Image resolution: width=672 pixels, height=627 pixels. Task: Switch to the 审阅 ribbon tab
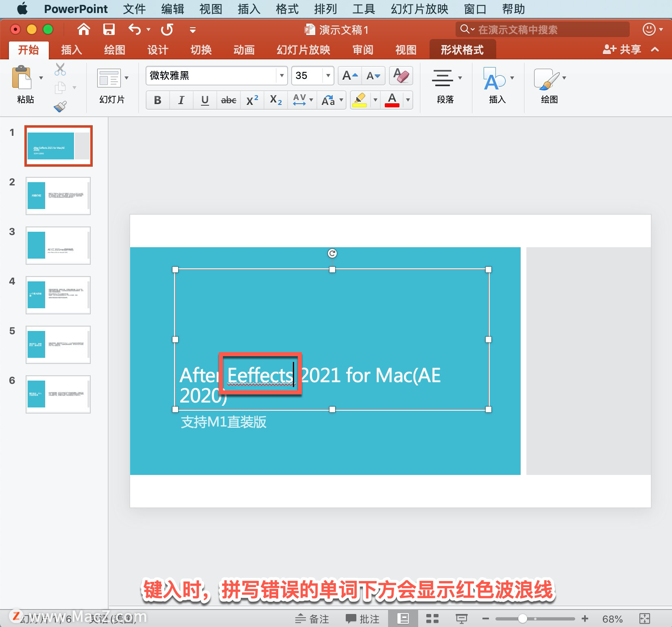tap(362, 50)
